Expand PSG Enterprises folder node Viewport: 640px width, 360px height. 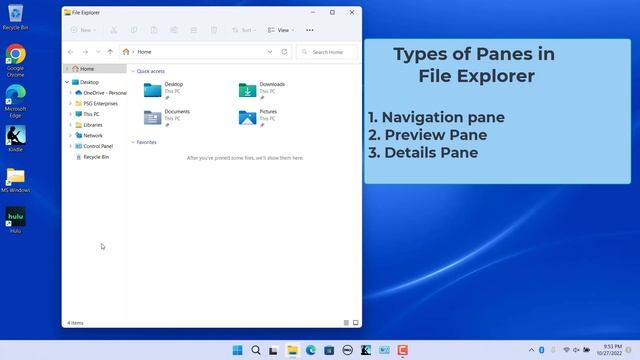[71, 104]
